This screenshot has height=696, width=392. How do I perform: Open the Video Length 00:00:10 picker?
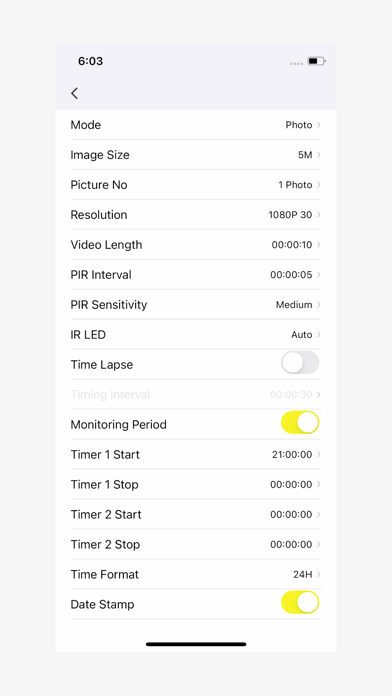pos(196,245)
